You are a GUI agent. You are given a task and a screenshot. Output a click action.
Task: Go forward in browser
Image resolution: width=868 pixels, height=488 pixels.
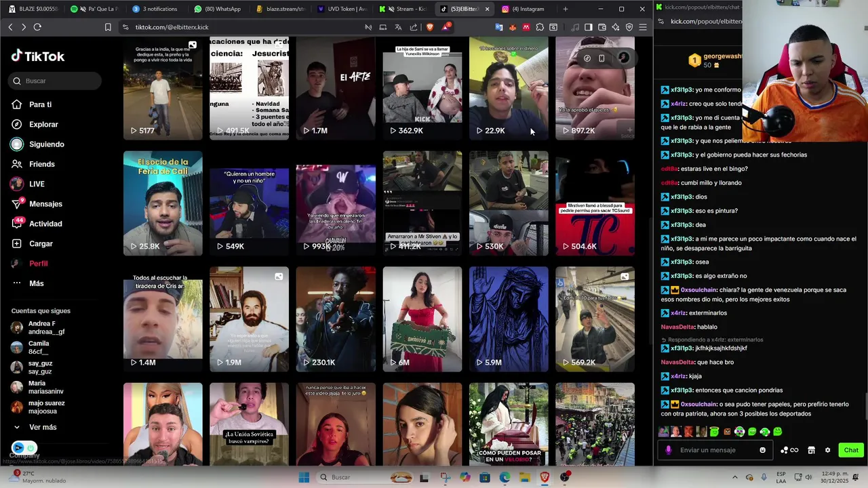pos(23,27)
